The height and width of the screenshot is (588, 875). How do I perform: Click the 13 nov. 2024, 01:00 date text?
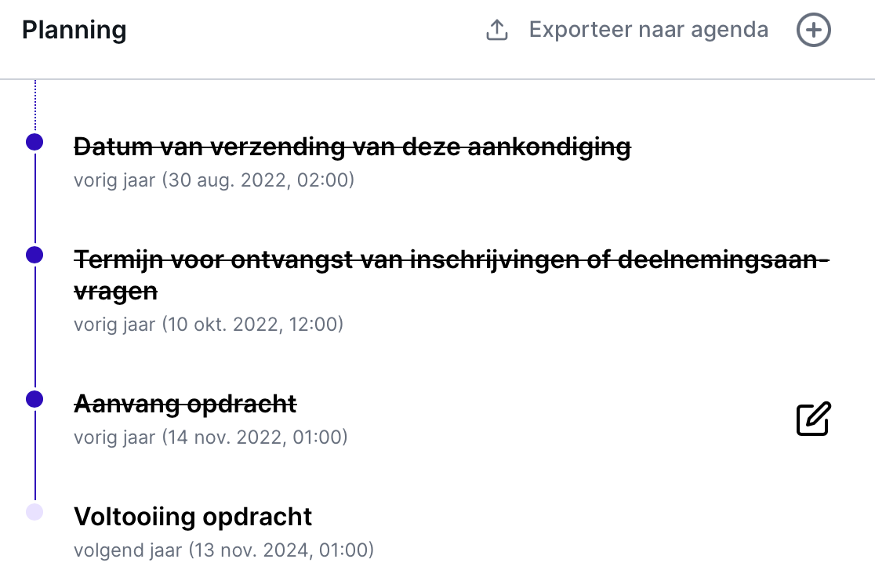tap(281, 550)
